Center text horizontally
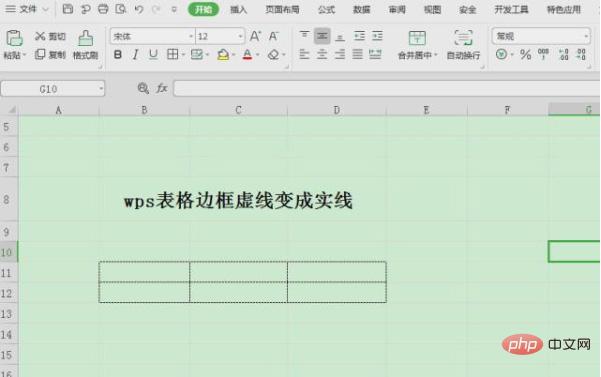Viewport: 601px width, 377px height. pyautogui.click(x=322, y=54)
